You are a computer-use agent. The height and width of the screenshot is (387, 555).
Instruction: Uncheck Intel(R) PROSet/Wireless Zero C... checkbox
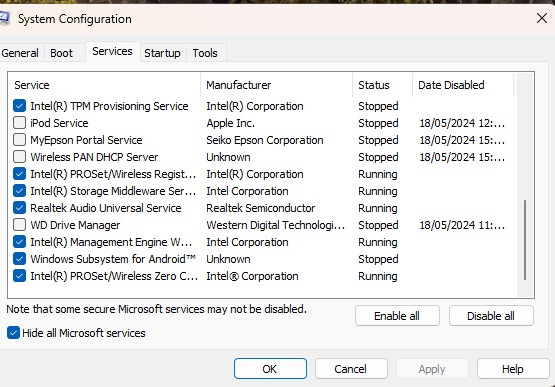click(x=19, y=275)
